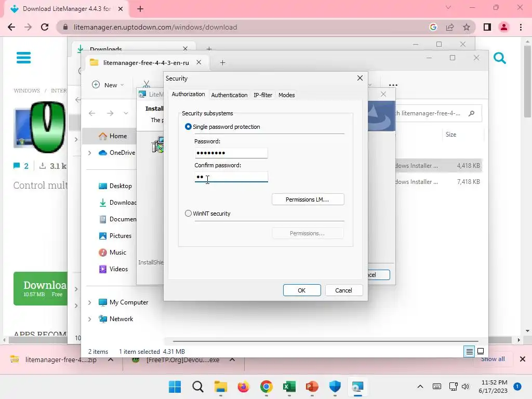Click the Confirm password field
The height and width of the screenshot is (399, 532).
(x=231, y=177)
